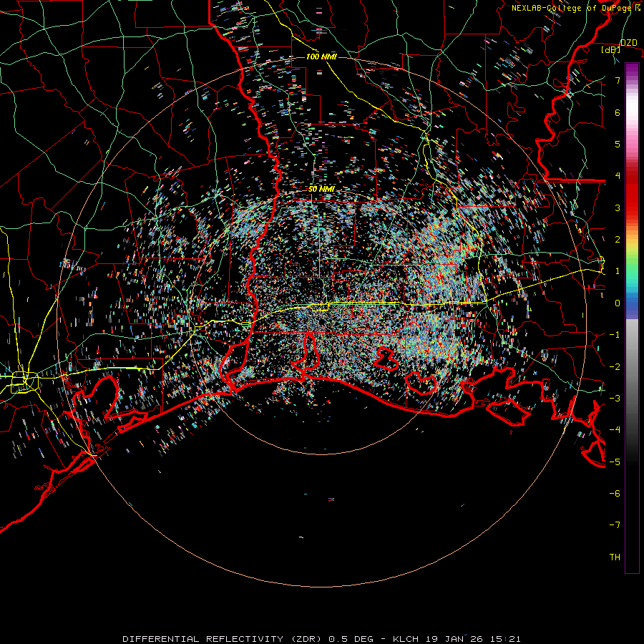
Task: Pick the gray band beside the -2 dB mark
Action: tap(632, 367)
